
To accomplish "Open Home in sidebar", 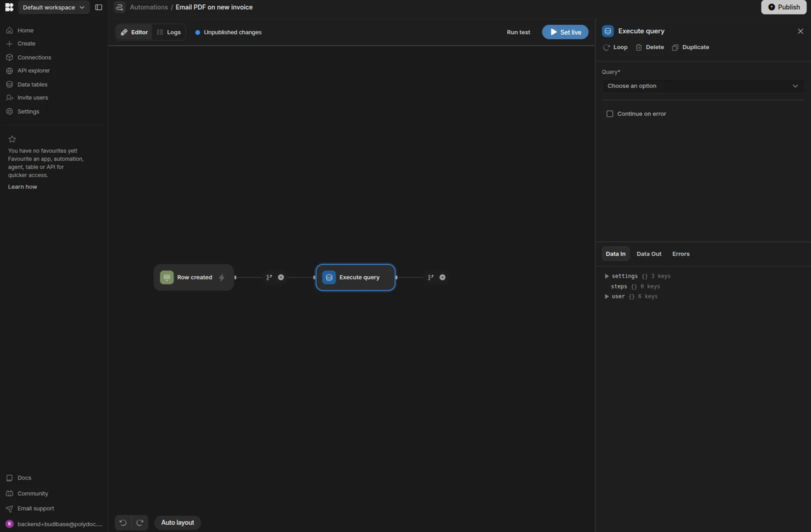I will [25, 30].
